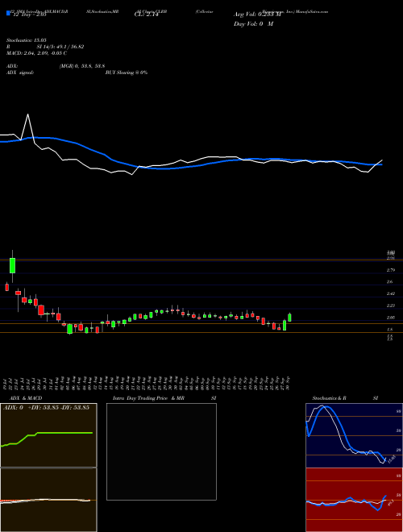Select the 'Stochastics & RSI' panel title

pyautogui.click(x=345, y=398)
